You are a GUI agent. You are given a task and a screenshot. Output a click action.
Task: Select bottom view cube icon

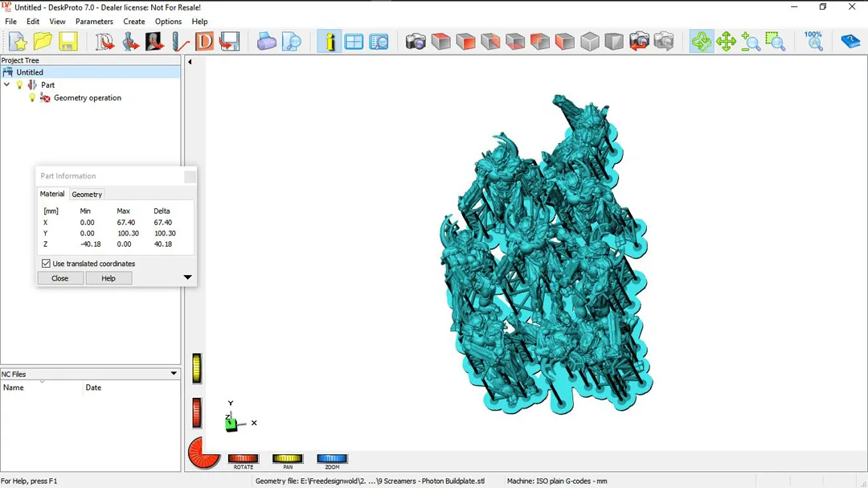click(x=515, y=42)
